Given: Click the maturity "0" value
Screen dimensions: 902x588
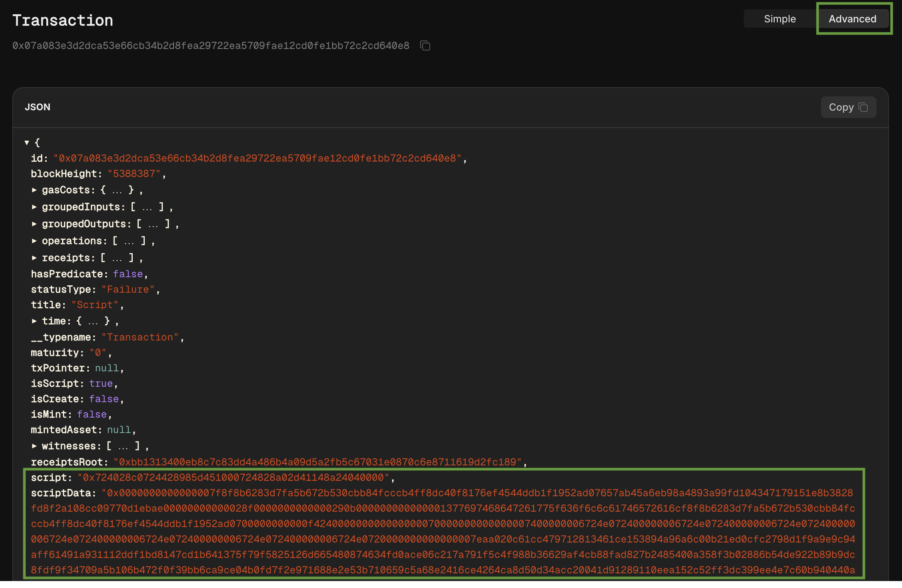Looking at the screenshot, I should pyautogui.click(x=98, y=353).
